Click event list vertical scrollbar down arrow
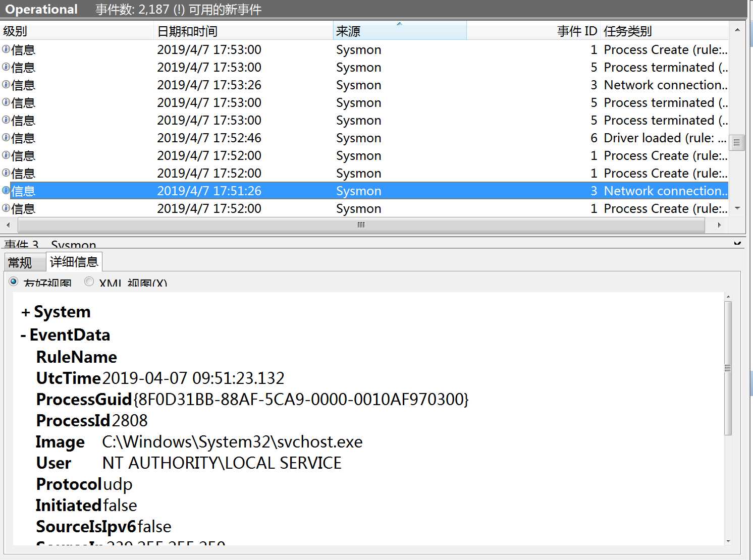The width and height of the screenshot is (753, 560). tap(737, 208)
